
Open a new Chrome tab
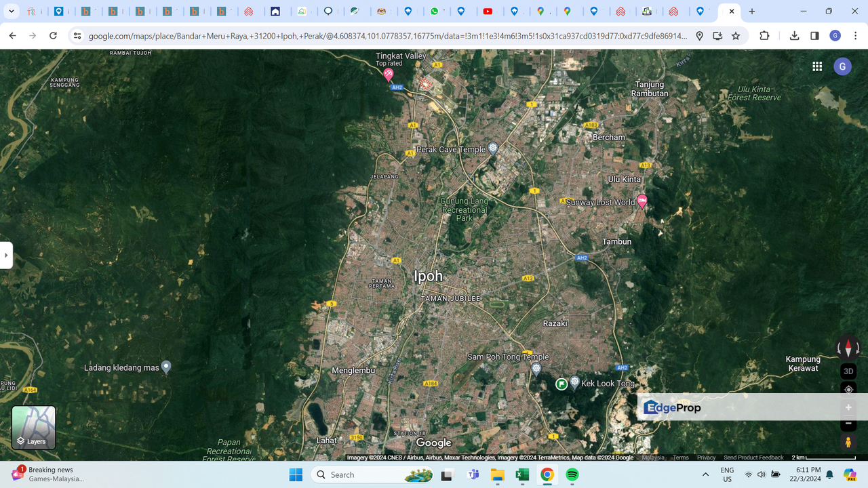(x=751, y=12)
